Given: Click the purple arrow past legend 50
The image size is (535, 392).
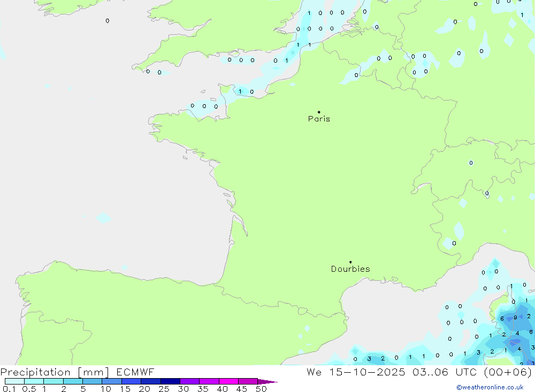Looking at the screenshot, I should 267,381.
